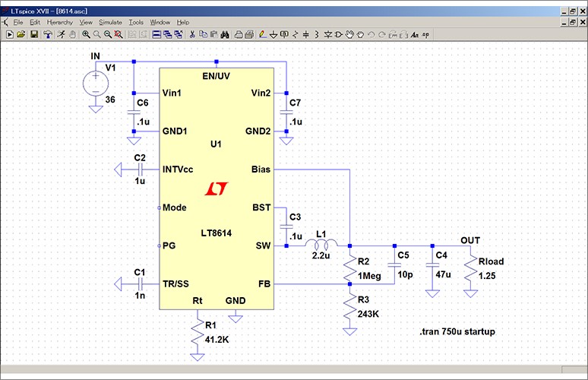
Task: Save the schematic with the floppy disk icon
Action: pos(33,34)
